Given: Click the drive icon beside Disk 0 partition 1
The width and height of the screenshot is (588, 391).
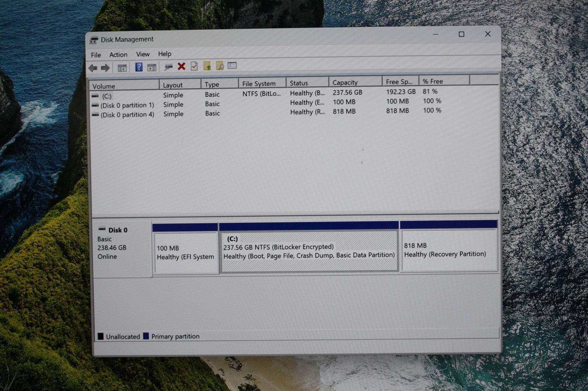Looking at the screenshot, I should [x=95, y=105].
